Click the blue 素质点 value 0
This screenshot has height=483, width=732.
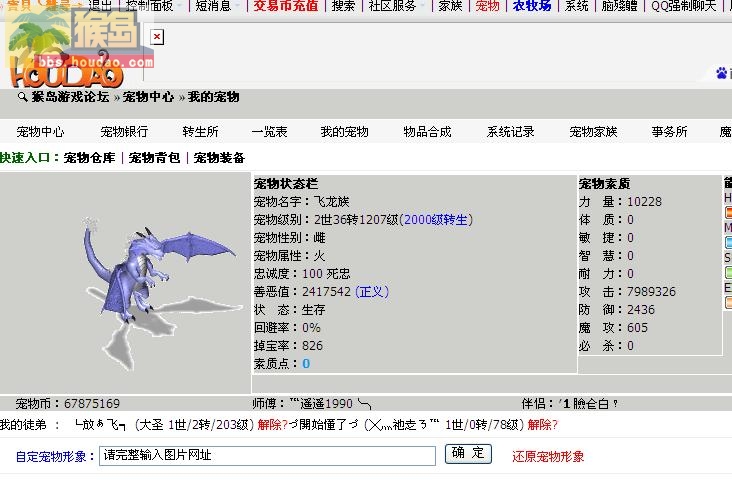306,364
